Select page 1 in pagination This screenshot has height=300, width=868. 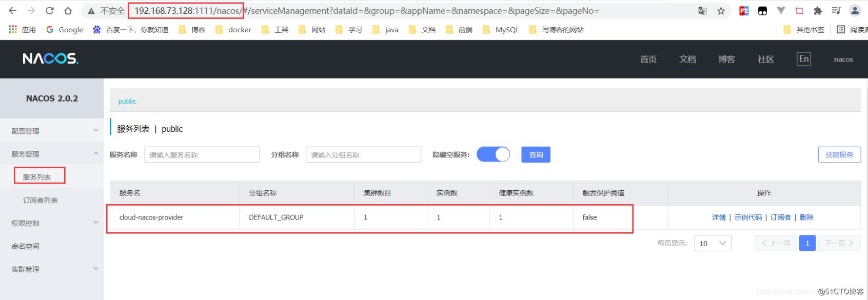[x=807, y=243]
